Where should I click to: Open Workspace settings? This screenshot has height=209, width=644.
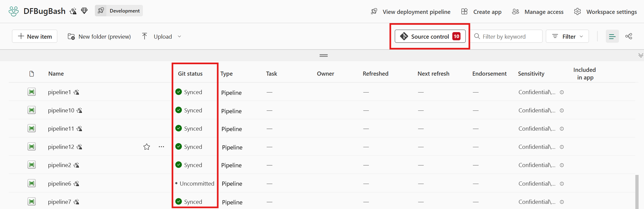[x=605, y=12]
